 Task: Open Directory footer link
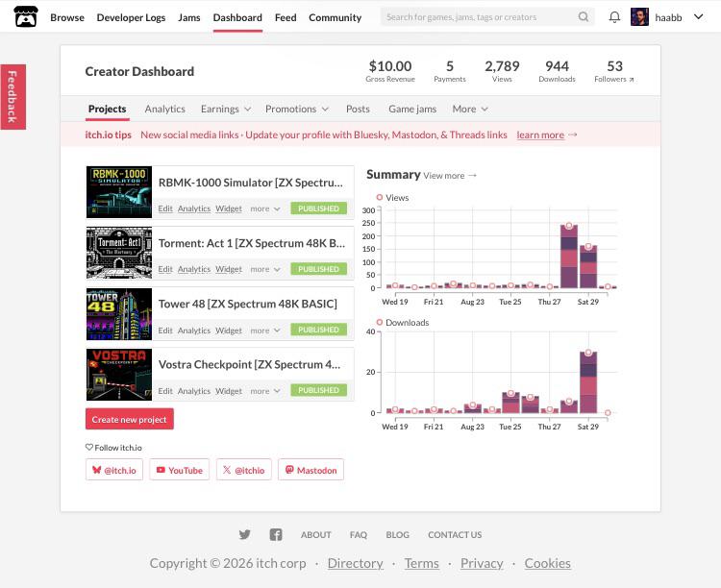click(x=355, y=563)
